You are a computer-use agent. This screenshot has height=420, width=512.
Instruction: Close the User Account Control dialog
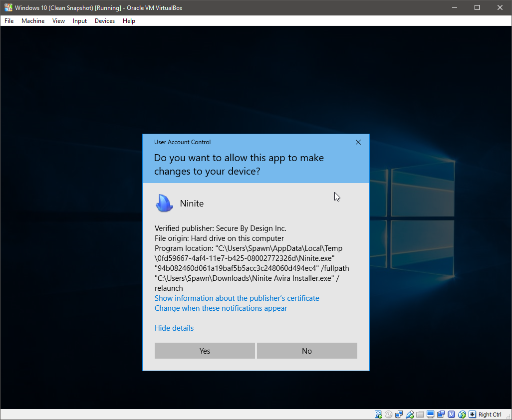(358, 142)
